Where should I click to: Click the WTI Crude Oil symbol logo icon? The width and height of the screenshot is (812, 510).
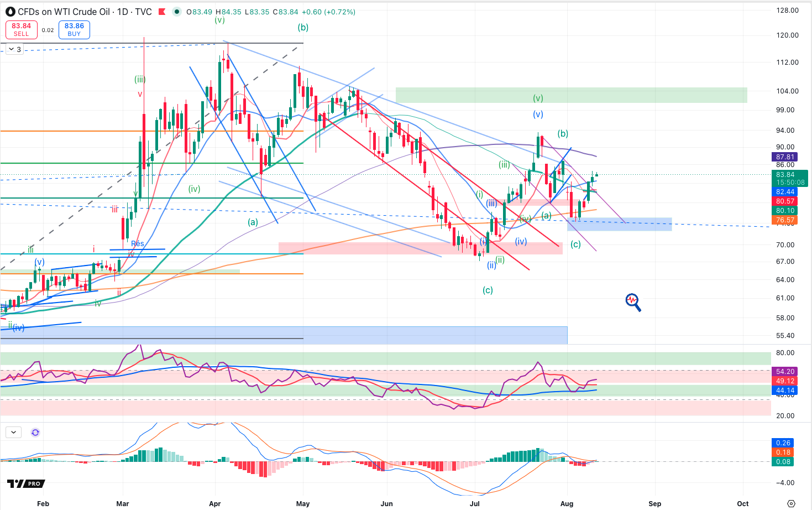click(x=10, y=12)
